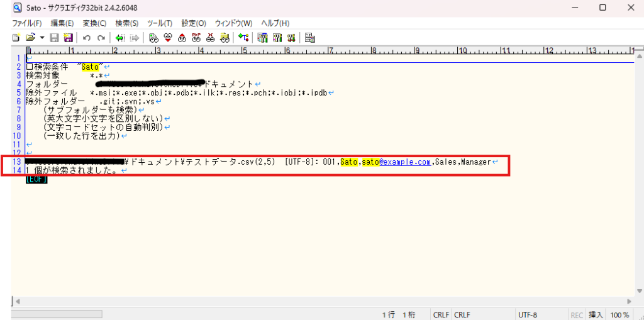Toggle 挿入 insert mode in status bar

pyautogui.click(x=596, y=314)
